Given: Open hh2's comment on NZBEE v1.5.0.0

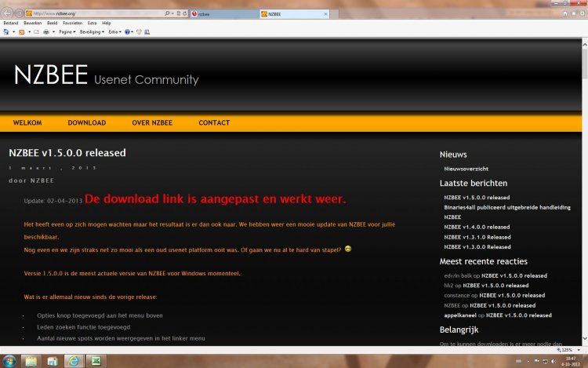Looking at the screenshot, I should coord(495,286).
